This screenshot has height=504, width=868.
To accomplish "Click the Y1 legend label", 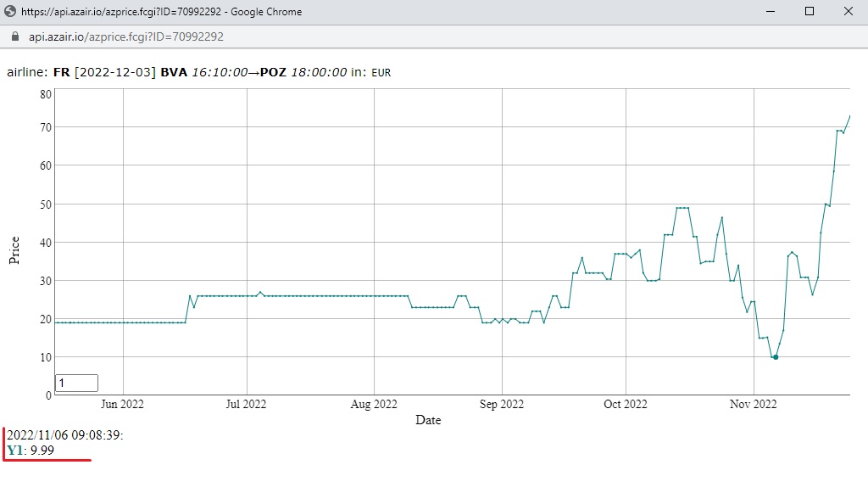I will [15, 451].
